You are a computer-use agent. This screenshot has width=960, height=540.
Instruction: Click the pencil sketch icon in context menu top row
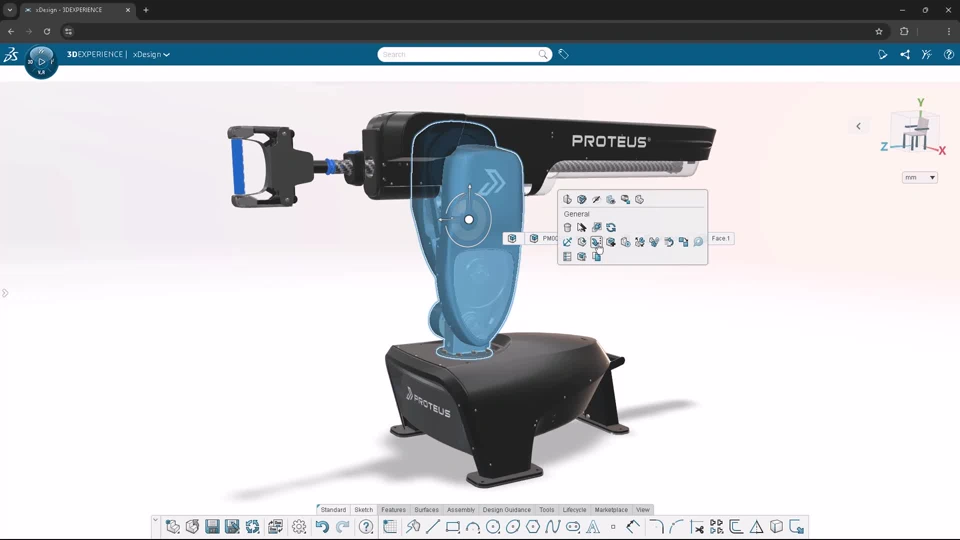point(596,200)
